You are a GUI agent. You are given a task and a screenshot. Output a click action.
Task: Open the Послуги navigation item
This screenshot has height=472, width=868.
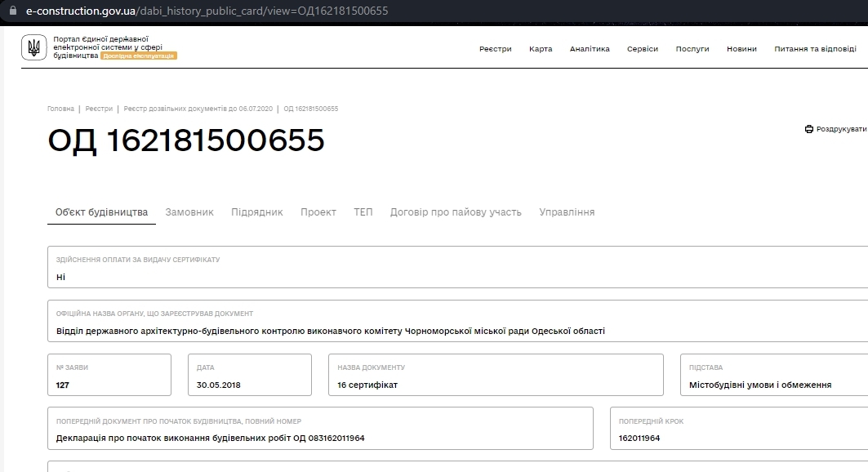(x=692, y=49)
